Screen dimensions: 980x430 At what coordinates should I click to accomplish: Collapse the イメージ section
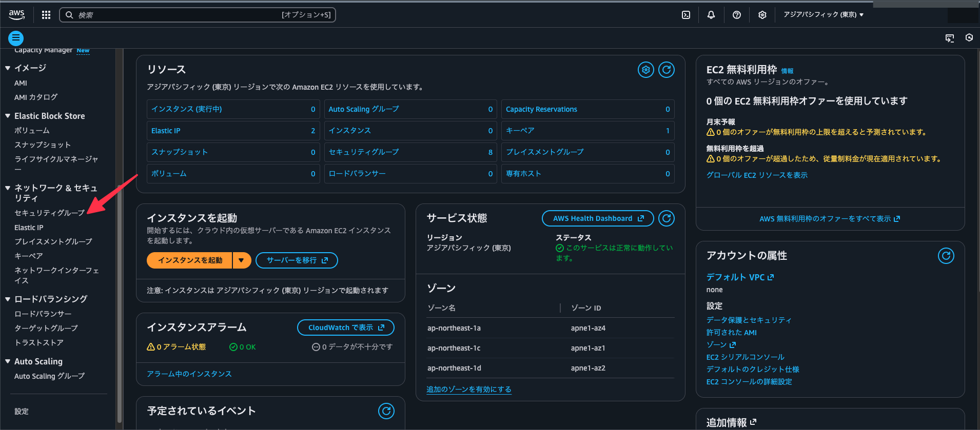pyautogui.click(x=8, y=68)
